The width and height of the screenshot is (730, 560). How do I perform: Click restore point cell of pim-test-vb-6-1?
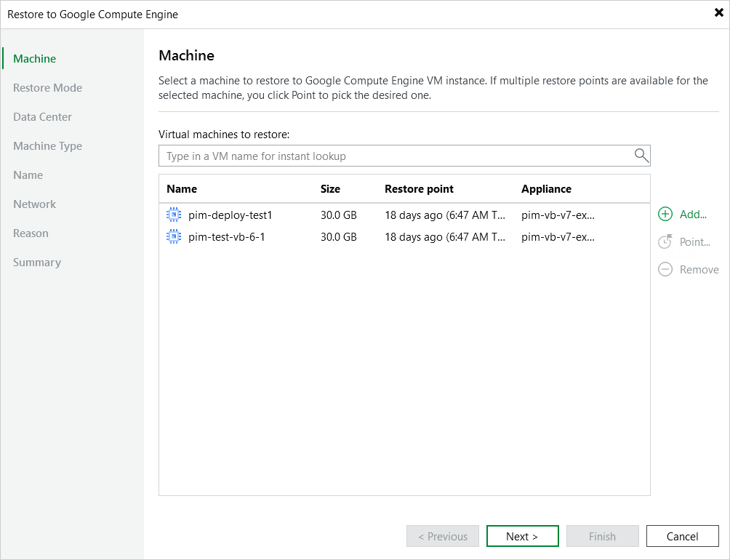pos(444,236)
